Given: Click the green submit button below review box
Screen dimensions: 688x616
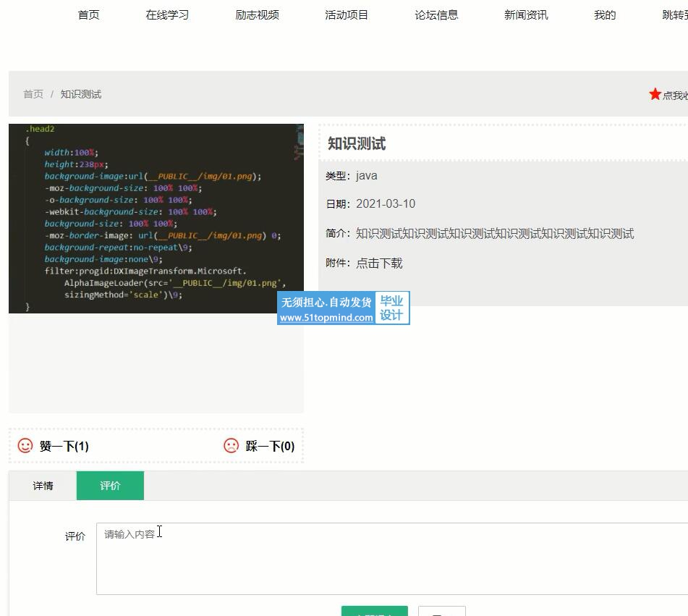Looking at the screenshot, I should click(x=375, y=611).
